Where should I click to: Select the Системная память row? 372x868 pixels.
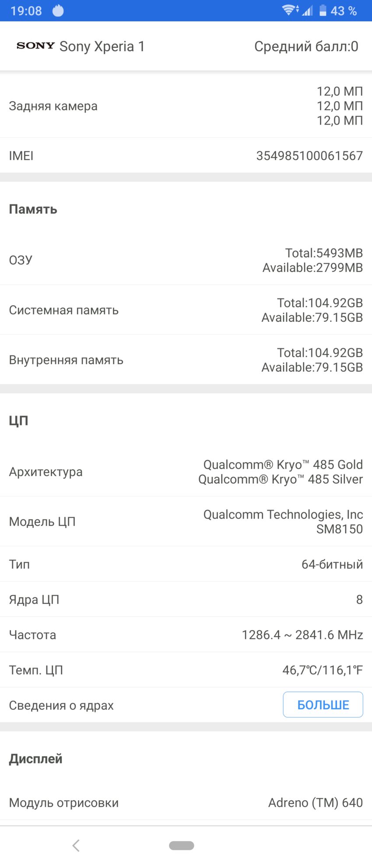tap(186, 310)
